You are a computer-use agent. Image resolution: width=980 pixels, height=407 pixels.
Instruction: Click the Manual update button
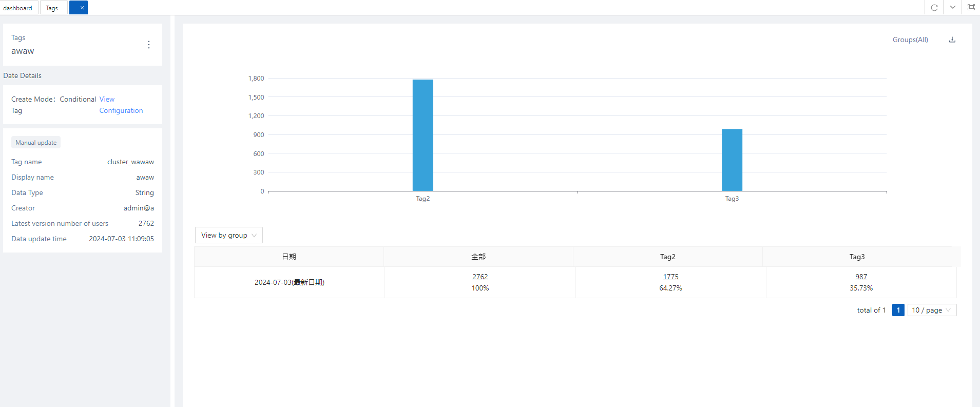click(x=36, y=143)
